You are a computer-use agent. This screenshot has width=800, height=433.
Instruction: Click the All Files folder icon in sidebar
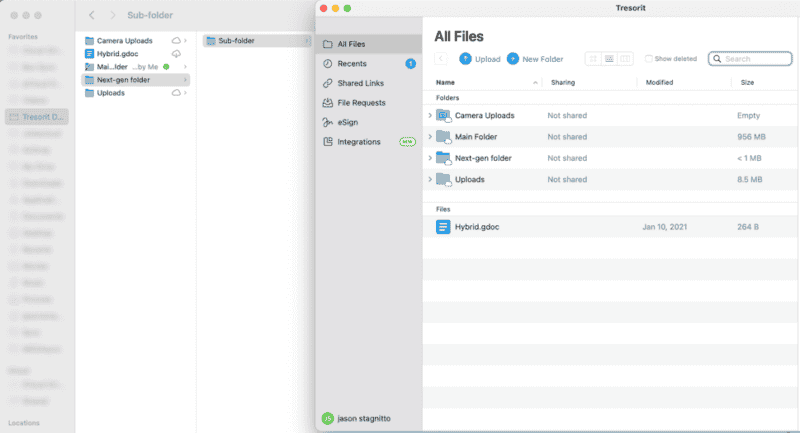[x=328, y=44]
